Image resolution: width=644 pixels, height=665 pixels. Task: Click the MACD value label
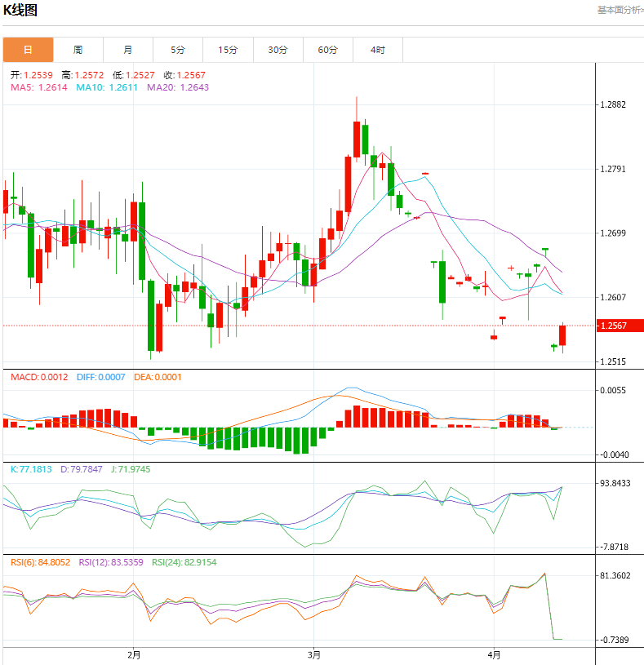click(38, 377)
